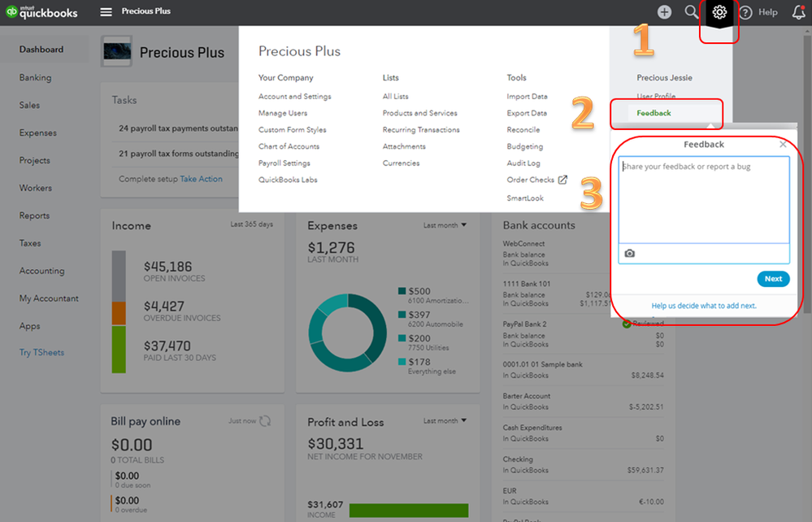Click the Bill pay online refresh icon
This screenshot has height=522, width=812.
click(265, 421)
